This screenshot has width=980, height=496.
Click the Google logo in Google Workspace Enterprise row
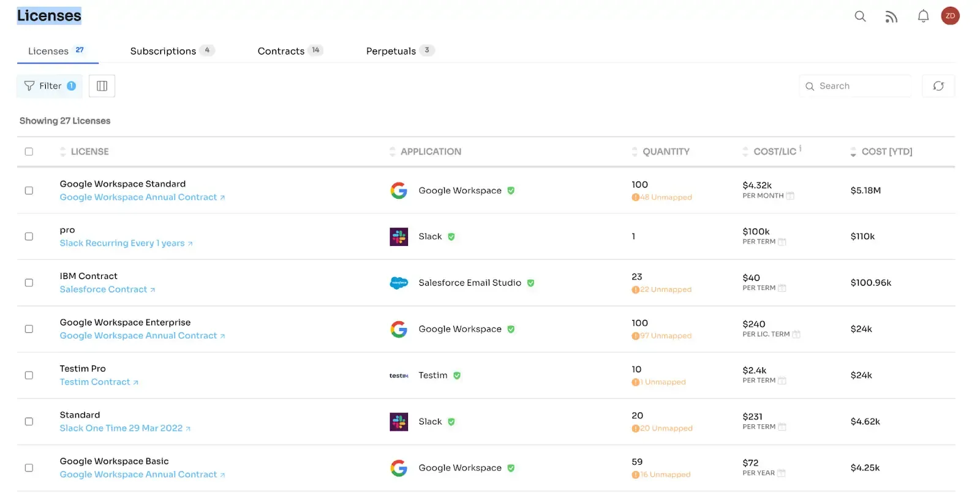pos(399,329)
